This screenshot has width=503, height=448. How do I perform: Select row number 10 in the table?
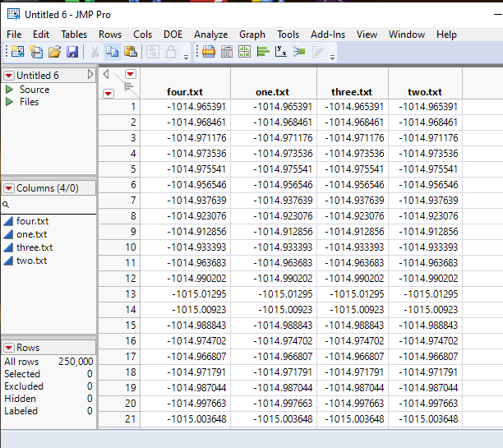[130, 247]
